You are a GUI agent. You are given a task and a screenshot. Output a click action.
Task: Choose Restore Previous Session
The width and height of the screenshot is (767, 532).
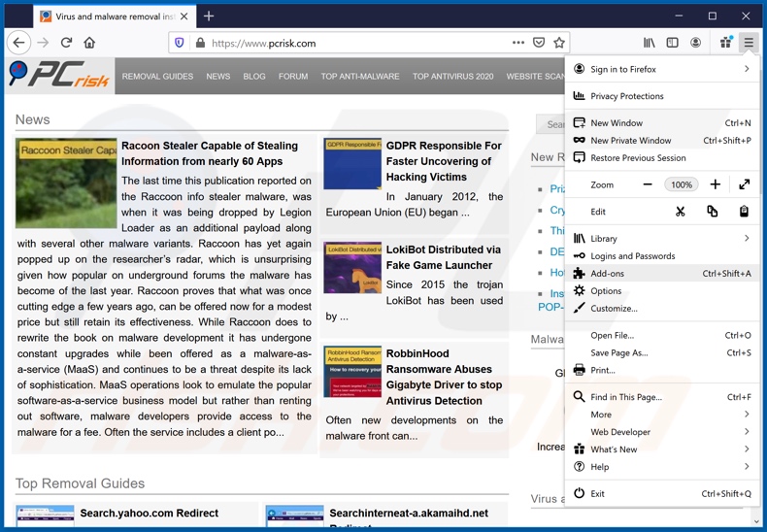(x=662, y=158)
